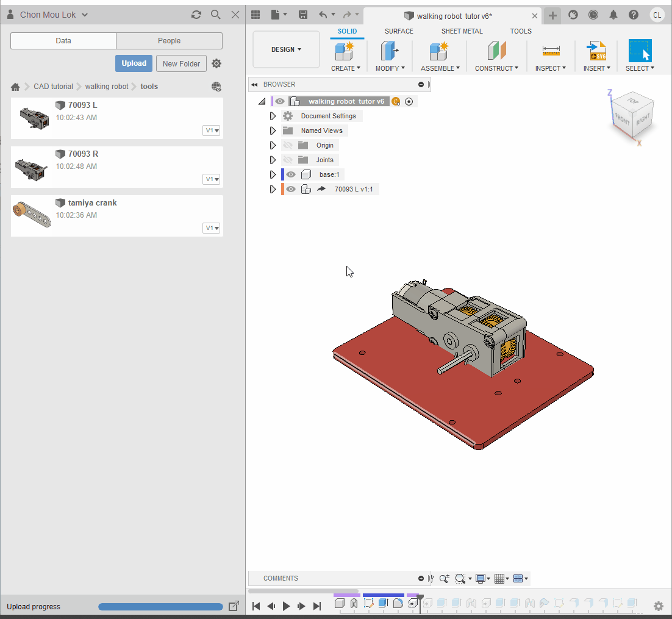Refresh the data panel
This screenshot has height=619, width=672.
coord(196,15)
